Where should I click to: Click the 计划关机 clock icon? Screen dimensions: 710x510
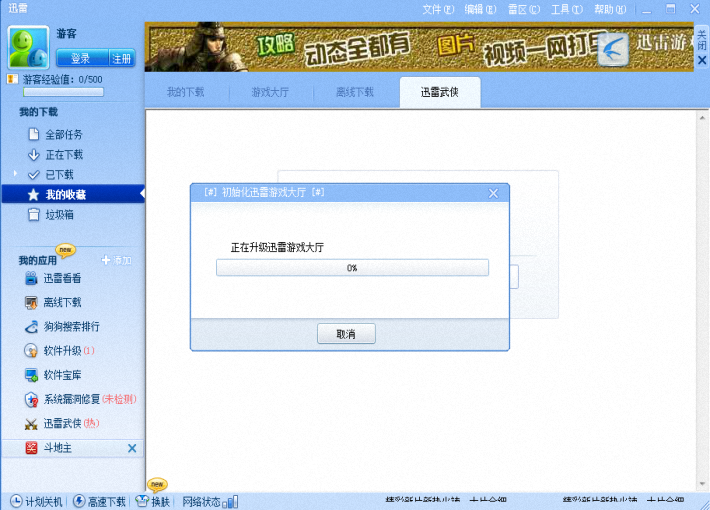point(16,501)
